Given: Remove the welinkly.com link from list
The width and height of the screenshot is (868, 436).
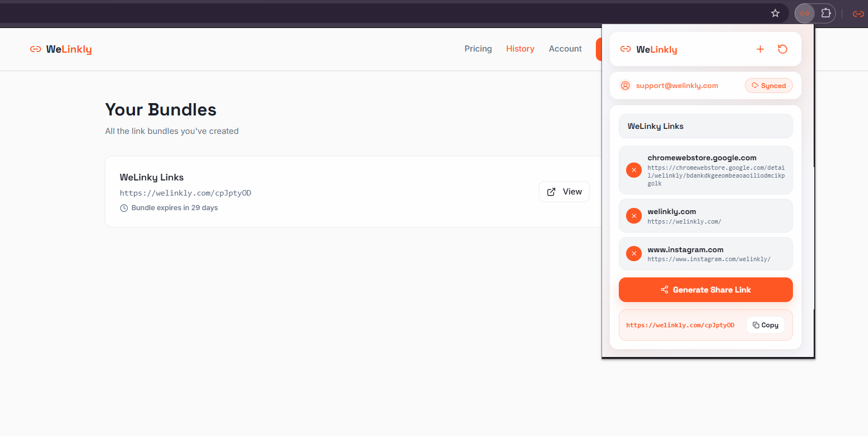Looking at the screenshot, I should (x=634, y=216).
